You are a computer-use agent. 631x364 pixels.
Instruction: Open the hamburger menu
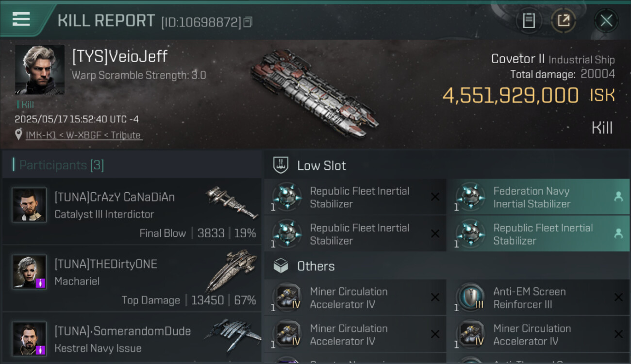(21, 19)
